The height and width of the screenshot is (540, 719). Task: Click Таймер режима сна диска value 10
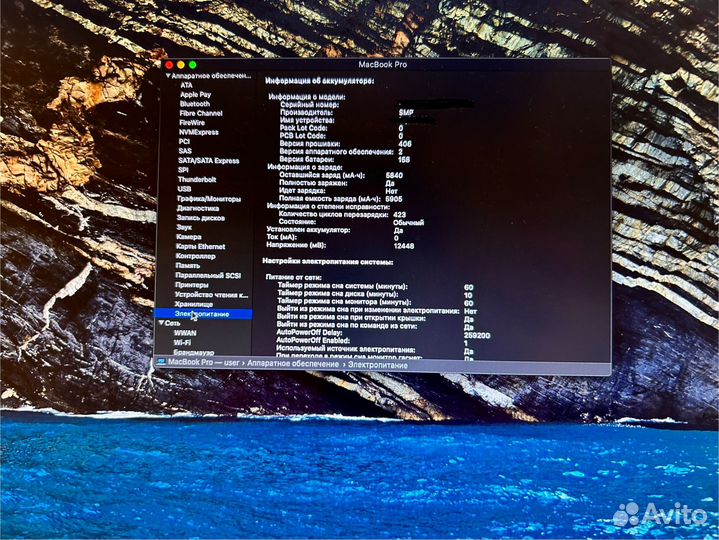point(468,295)
